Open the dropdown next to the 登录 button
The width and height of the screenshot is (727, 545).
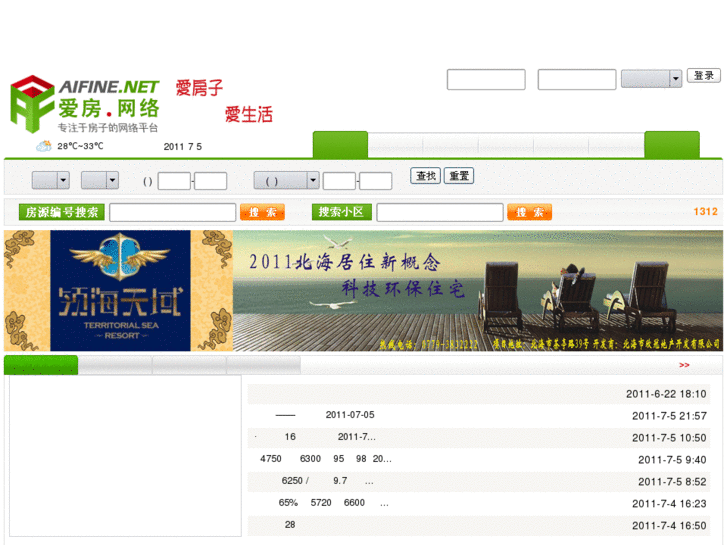click(x=651, y=78)
